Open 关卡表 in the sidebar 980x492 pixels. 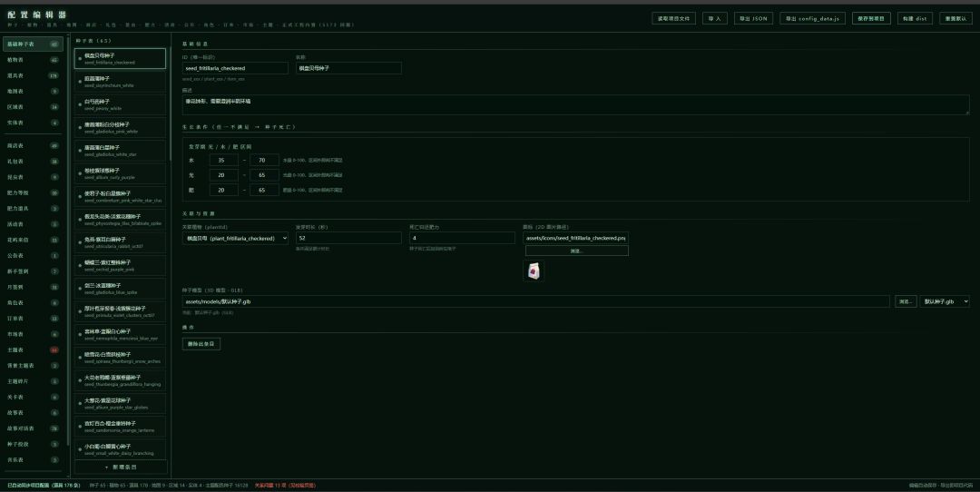(33, 397)
